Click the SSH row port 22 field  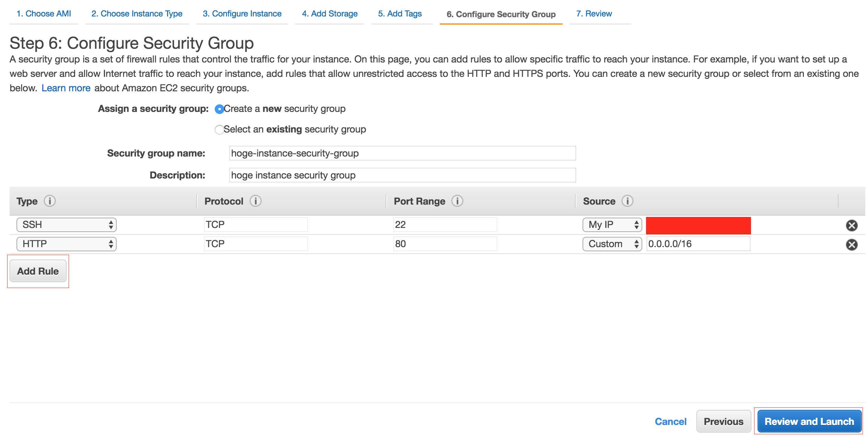click(445, 225)
